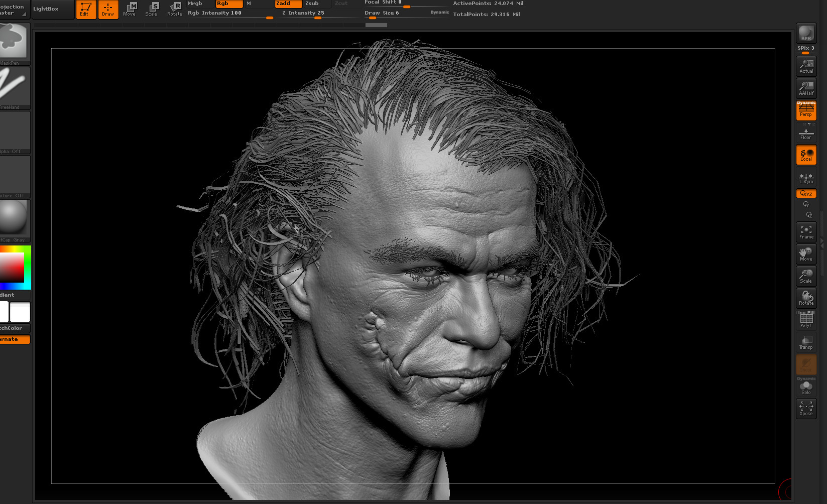Toggle Local transformations mode
The image size is (827, 504).
(x=806, y=155)
